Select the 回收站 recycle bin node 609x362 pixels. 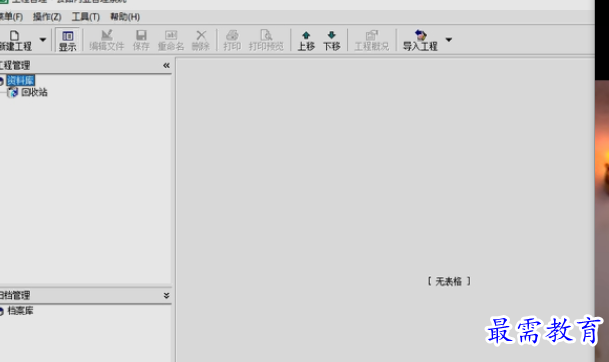[34, 92]
